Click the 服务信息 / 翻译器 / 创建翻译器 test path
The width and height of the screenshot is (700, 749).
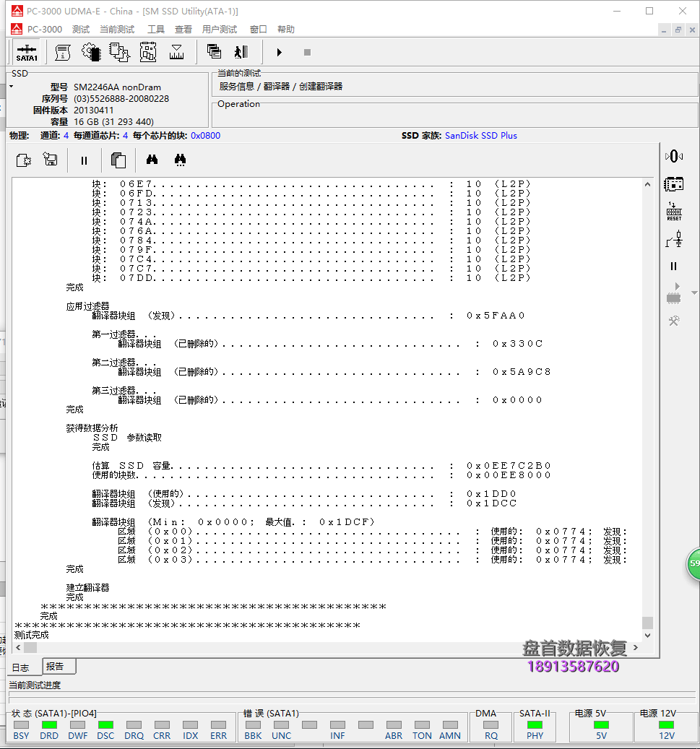(x=281, y=87)
